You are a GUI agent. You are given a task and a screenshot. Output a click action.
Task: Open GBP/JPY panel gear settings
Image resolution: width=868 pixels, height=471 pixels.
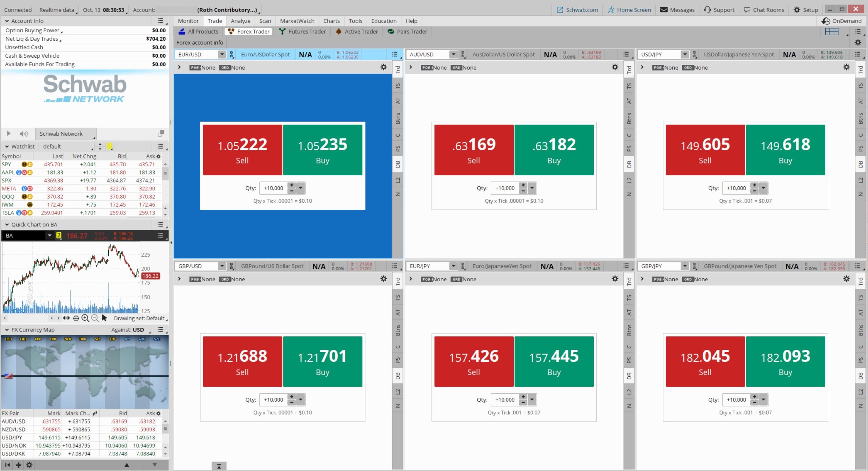click(x=847, y=279)
